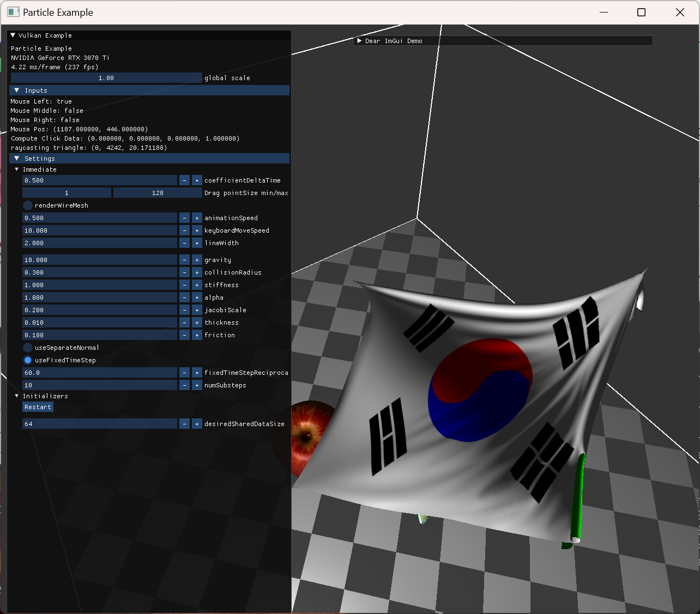This screenshot has height=614, width=700.
Task: Increase alpha with plus button
Action: tap(197, 297)
